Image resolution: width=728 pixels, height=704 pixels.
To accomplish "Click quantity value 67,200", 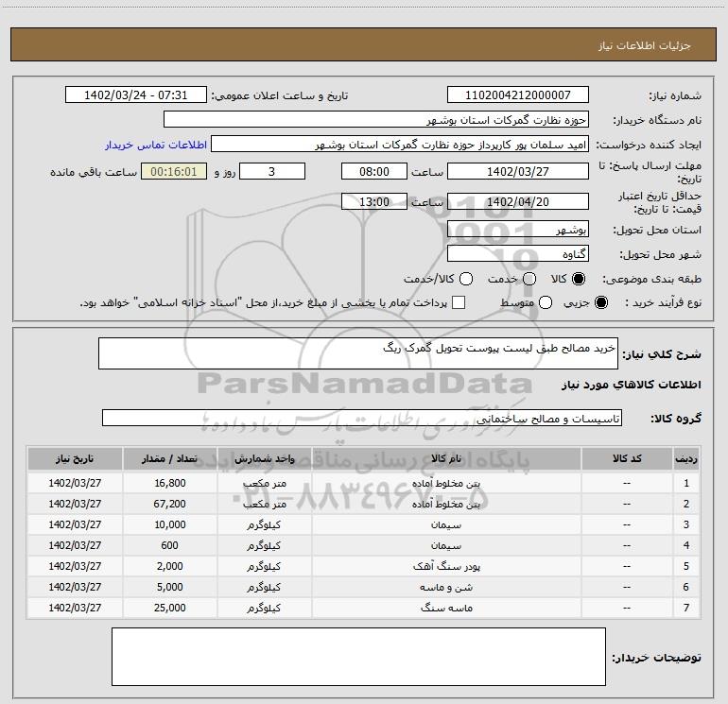I will point(170,504).
